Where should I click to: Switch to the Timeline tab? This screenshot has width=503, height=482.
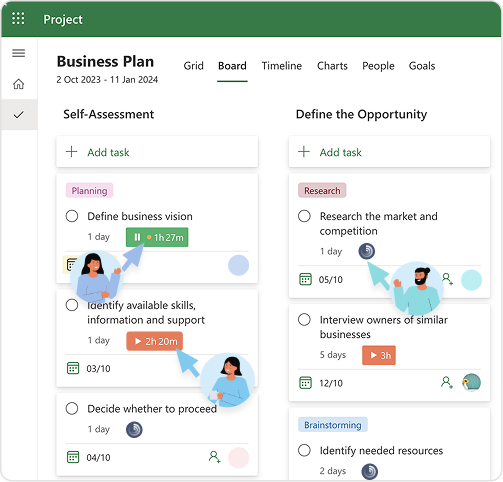pos(282,66)
